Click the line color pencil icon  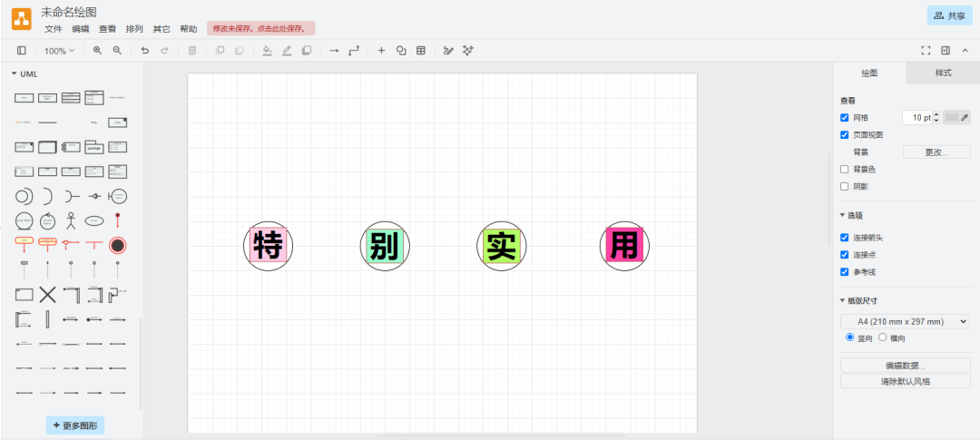tap(287, 51)
